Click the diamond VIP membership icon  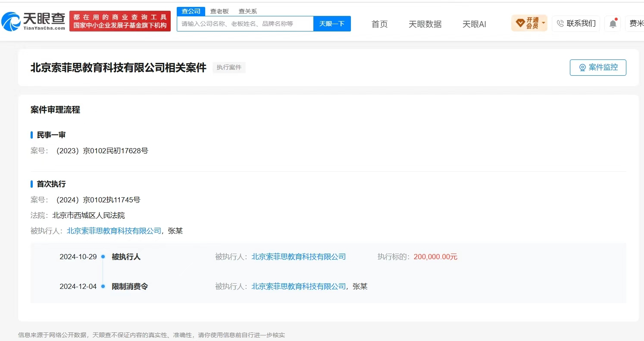pyautogui.click(x=520, y=23)
